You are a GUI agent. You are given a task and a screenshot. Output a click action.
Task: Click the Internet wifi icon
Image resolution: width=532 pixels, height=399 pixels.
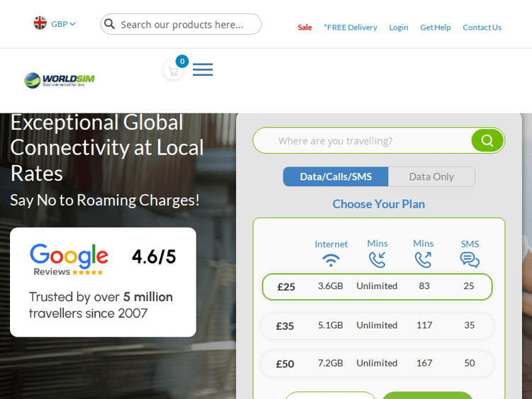click(331, 260)
